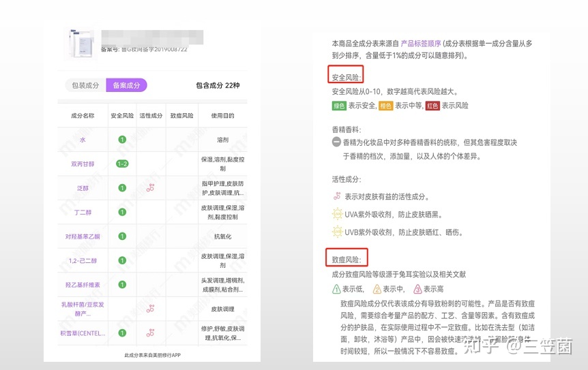Click active-ingredient icon in 积雪草 row
This screenshot has height=370, width=588.
pos(150,333)
